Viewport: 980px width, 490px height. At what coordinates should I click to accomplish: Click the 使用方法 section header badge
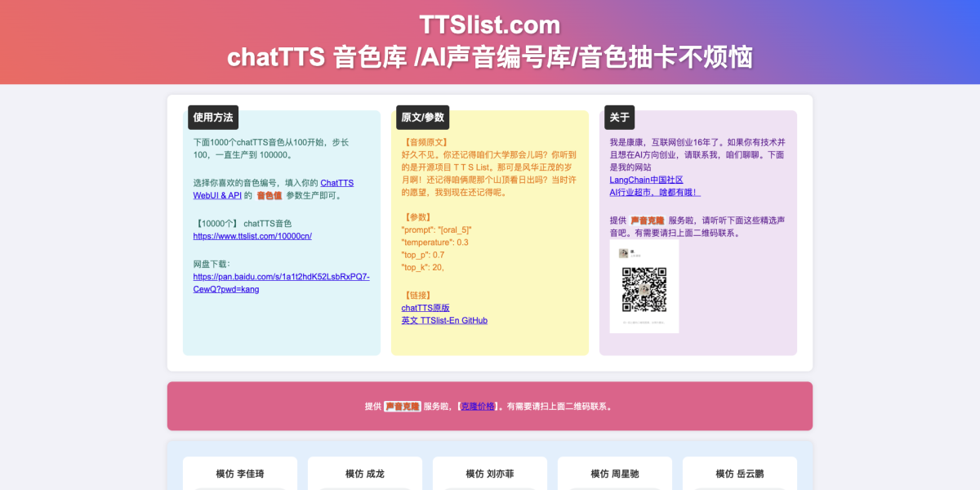(x=213, y=117)
